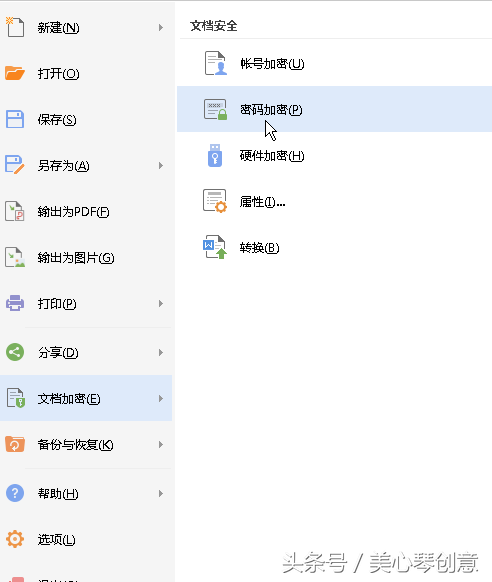Expand the 打印(P) submenu arrow
The height and width of the screenshot is (582, 492).
point(161,304)
